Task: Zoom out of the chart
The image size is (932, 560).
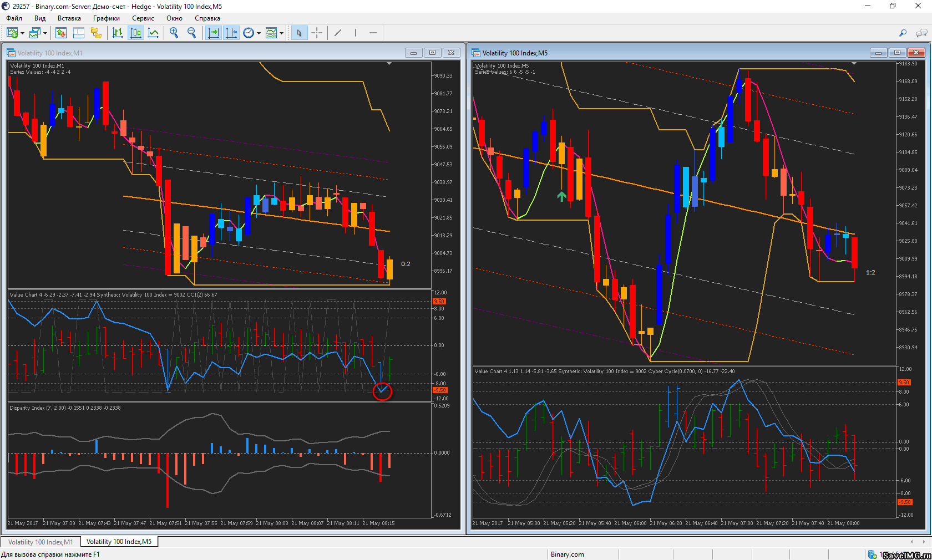Action: coord(192,33)
